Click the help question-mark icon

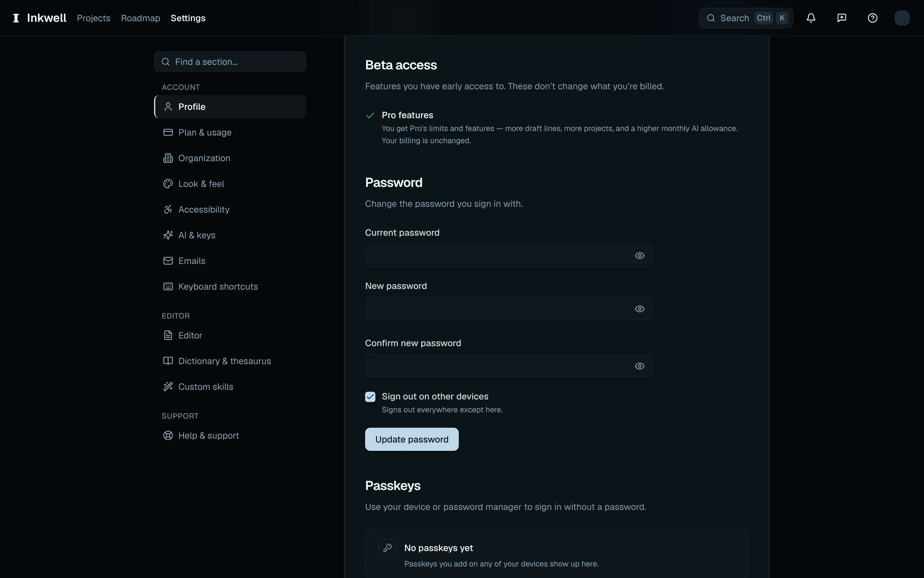pyautogui.click(x=872, y=18)
